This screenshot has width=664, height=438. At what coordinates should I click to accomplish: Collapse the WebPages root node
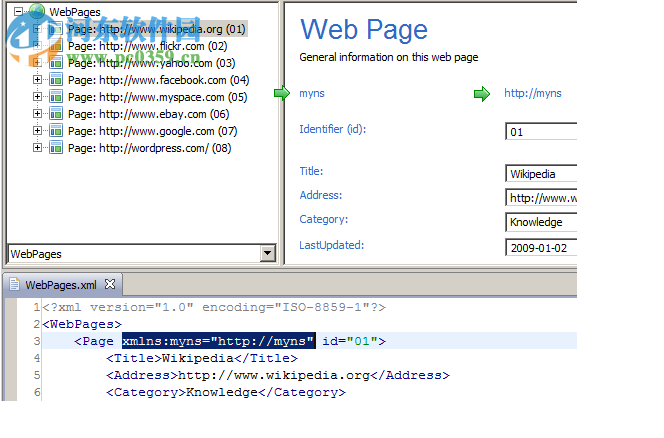point(18,11)
